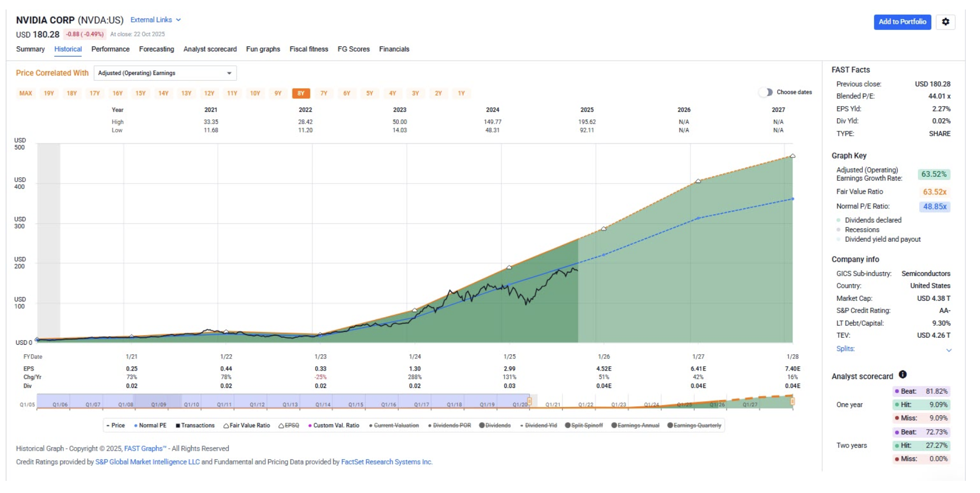980x493 pixels.
Task: Grab the left handle of timeline range slider
Action: click(529, 402)
